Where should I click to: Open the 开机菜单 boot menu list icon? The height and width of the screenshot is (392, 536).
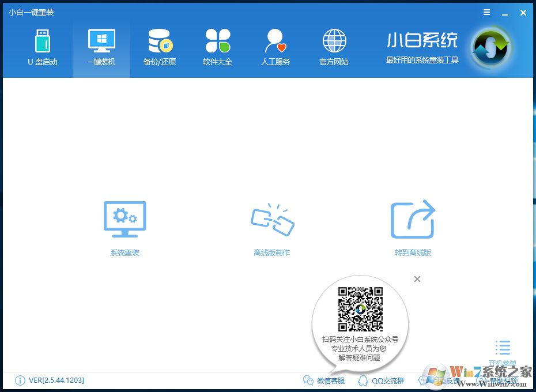[502, 348]
